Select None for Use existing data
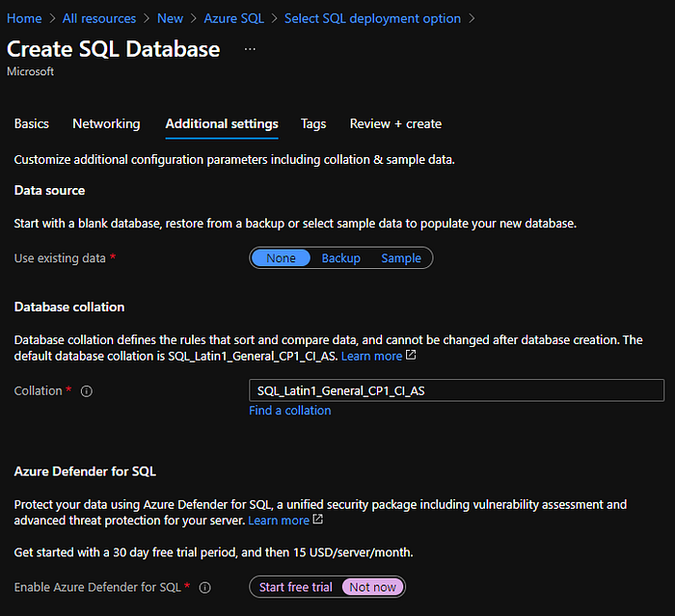 pyautogui.click(x=281, y=257)
